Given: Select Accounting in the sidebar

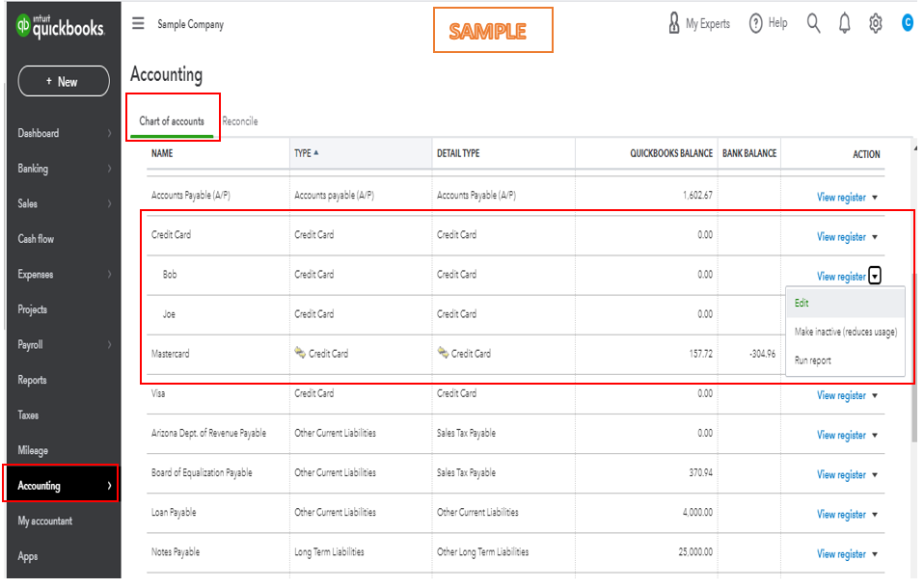Looking at the screenshot, I should [39, 486].
